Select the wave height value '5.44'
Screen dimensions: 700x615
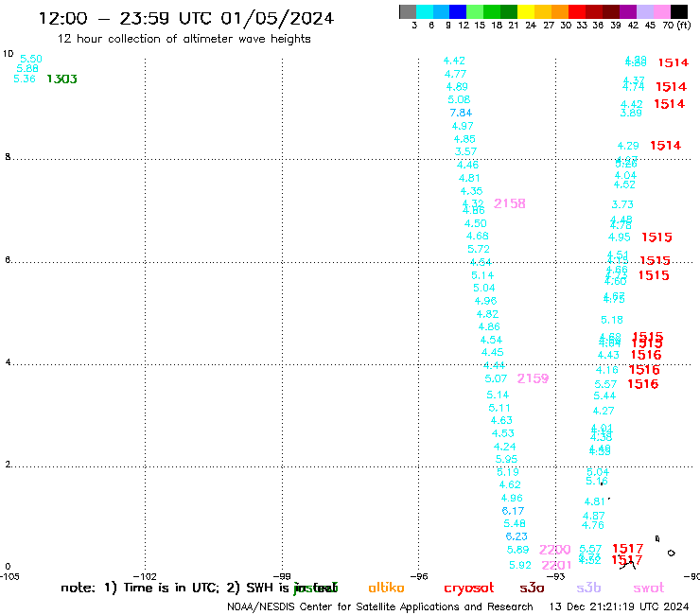click(x=604, y=395)
